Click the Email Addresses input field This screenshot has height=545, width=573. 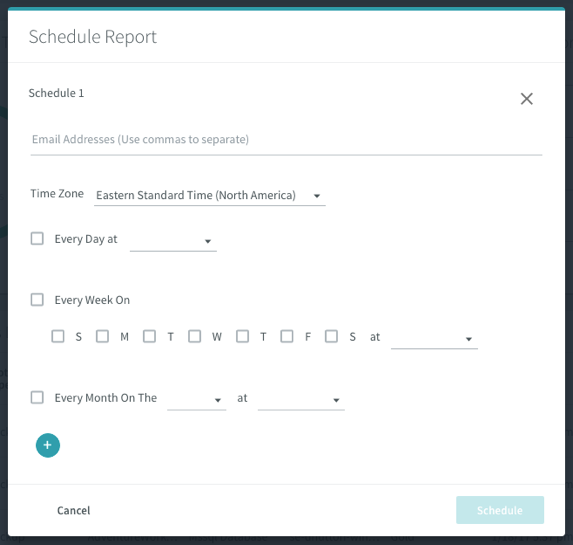click(x=286, y=140)
